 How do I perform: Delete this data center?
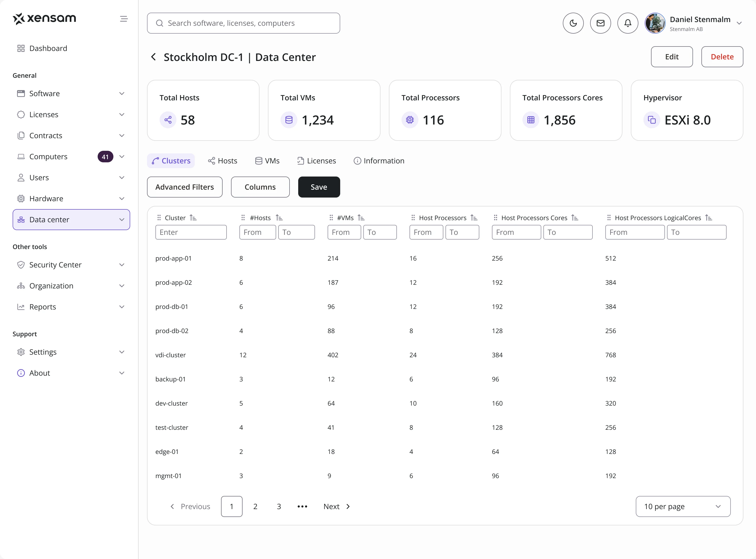[x=722, y=56]
